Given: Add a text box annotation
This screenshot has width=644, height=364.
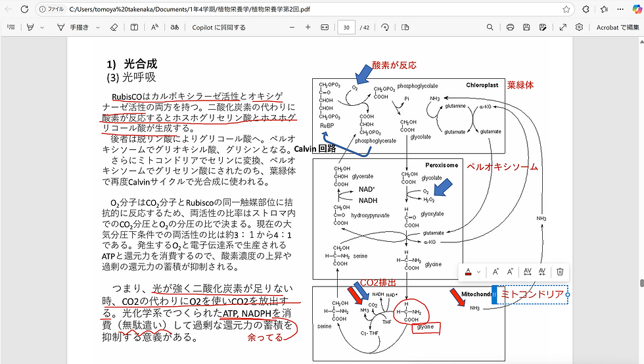Looking at the screenshot, I should pyautogui.click(x=134, y=27).
